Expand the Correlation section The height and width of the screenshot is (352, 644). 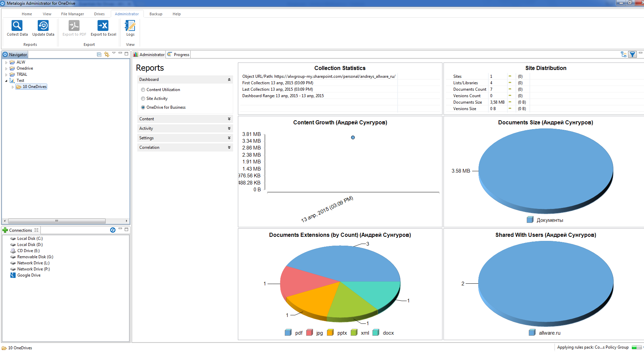tap(229, 147)
